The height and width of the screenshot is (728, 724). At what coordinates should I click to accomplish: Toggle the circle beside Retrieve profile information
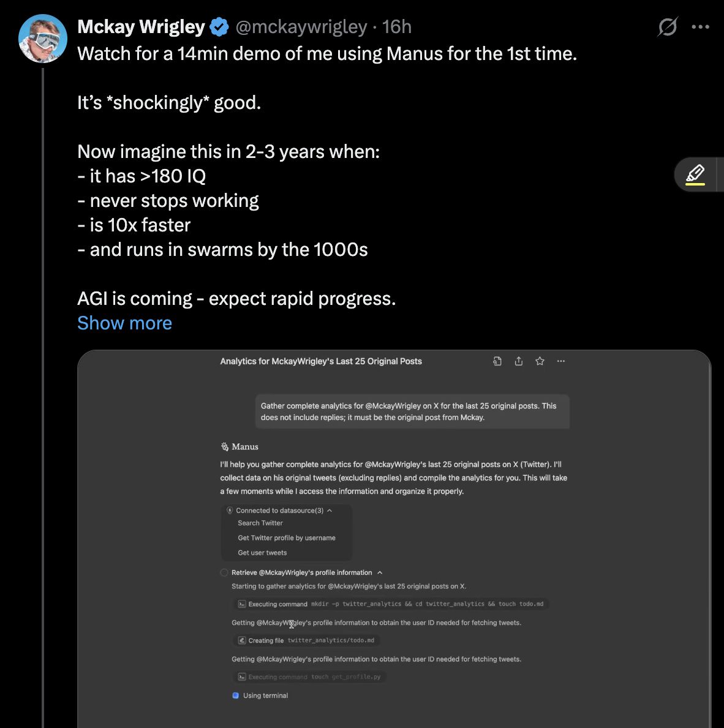click(224, 572)
